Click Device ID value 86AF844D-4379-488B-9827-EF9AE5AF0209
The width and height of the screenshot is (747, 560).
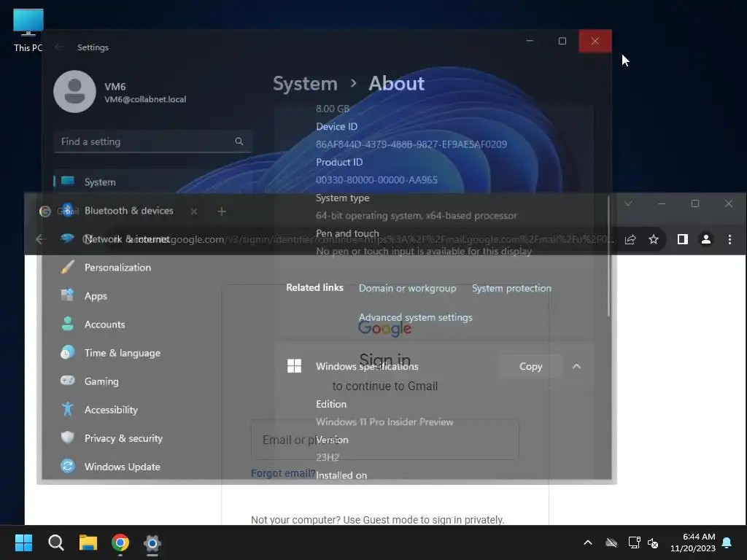(411, 144)
